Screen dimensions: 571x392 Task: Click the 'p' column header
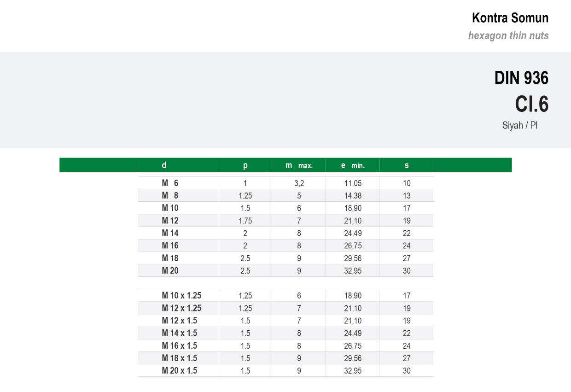pyautogui.click(x=245, y=165)
